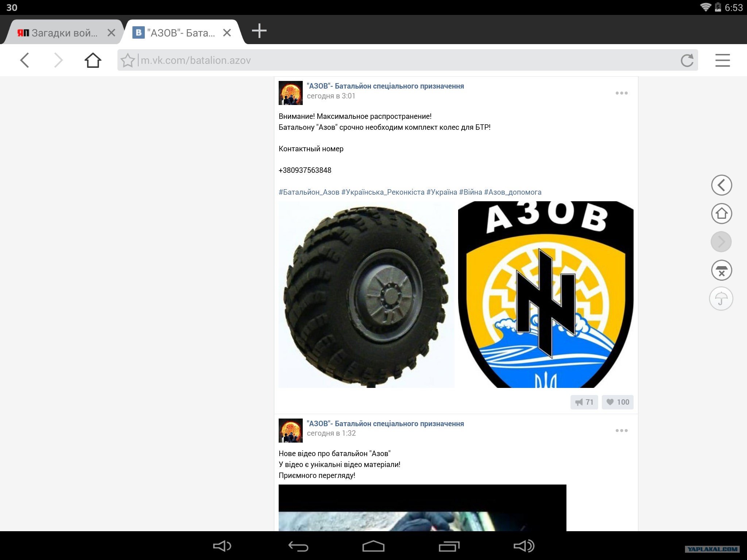Tap the Wi-Fi status icon

[705, 7]
